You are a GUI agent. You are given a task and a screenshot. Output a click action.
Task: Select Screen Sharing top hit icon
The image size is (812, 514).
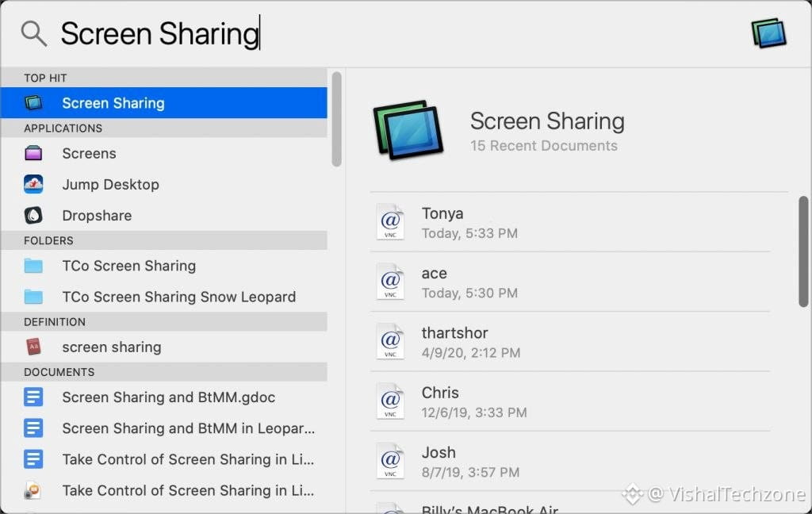pos(33,102)
